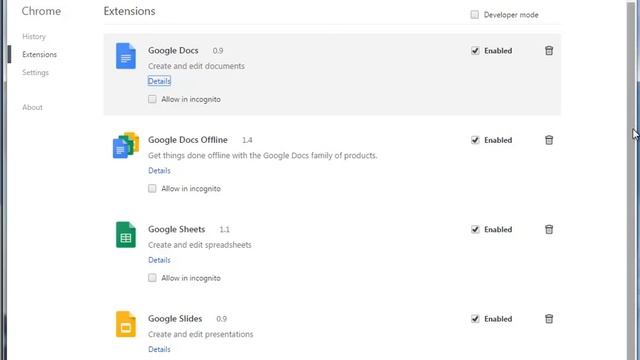Image resolution: width=640 pixels, height=360 pixels.
Task: Delete Google Slides with its trash icon
Action: click(x=549, y=319)
